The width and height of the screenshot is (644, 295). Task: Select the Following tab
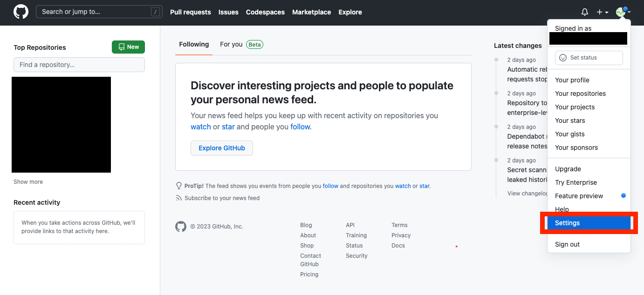pos(194,45)
